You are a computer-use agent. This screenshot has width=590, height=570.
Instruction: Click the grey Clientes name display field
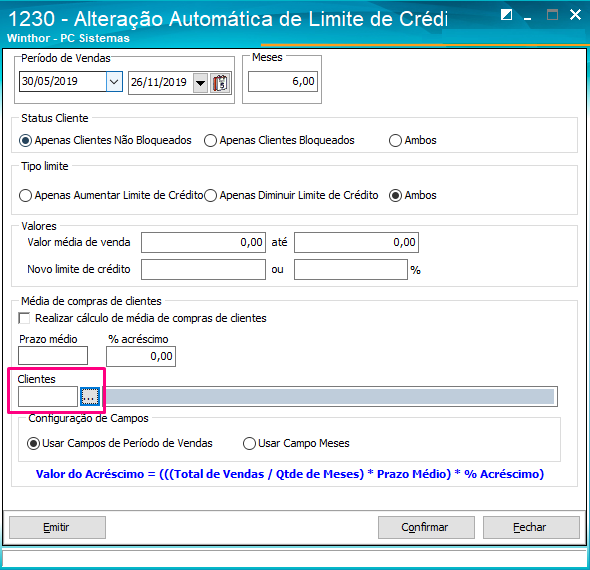pyautogui.click(x=330, y=397)
